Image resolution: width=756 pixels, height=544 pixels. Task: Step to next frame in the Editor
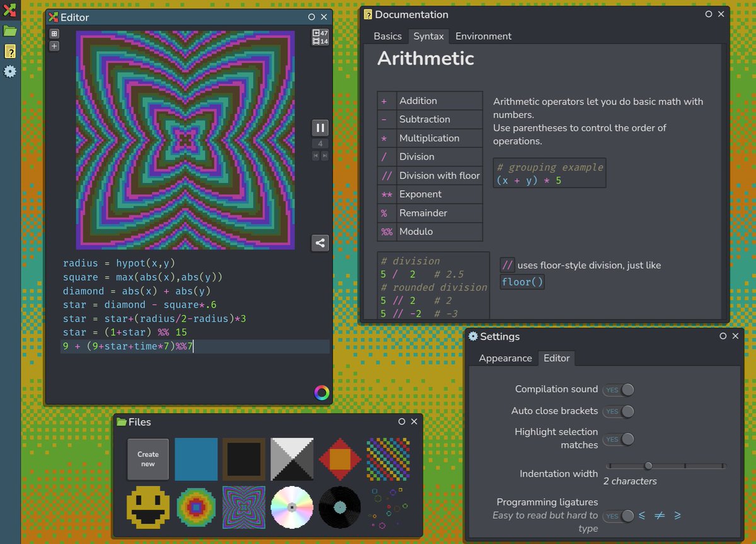[325, 155]
